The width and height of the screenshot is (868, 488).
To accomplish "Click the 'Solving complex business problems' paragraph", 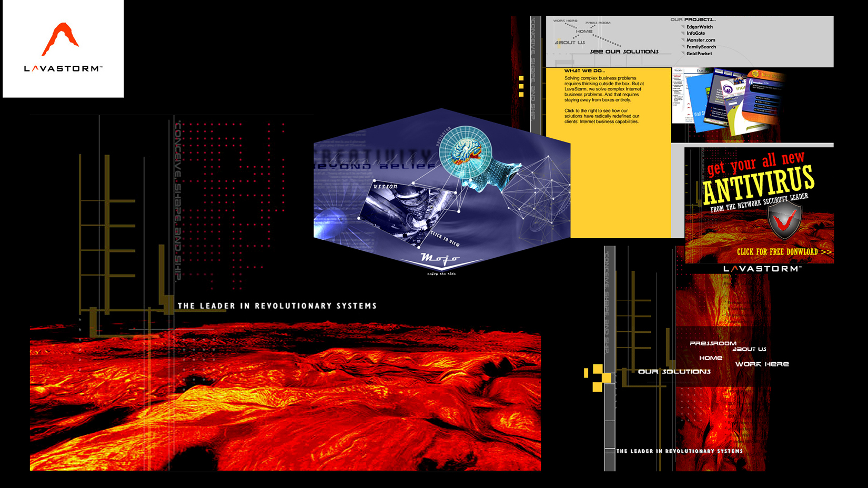I will 604,89.
